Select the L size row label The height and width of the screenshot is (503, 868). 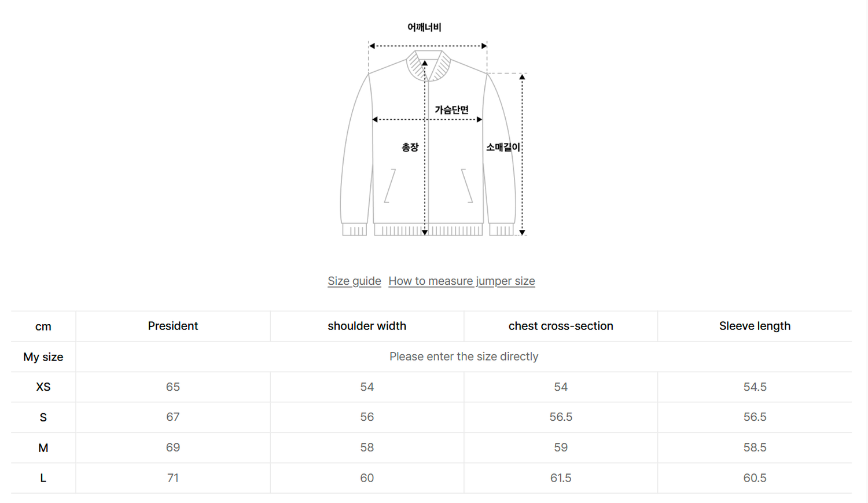point(43,478)
